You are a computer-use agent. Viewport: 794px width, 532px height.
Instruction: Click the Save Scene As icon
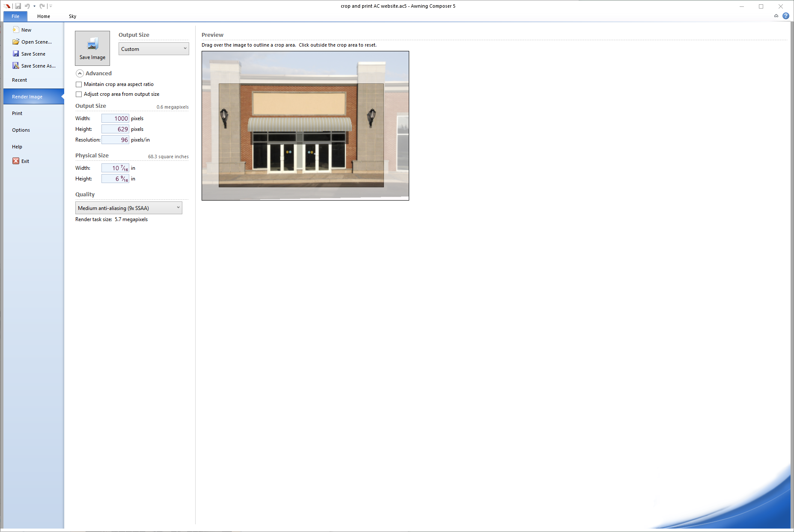[16, 65]
